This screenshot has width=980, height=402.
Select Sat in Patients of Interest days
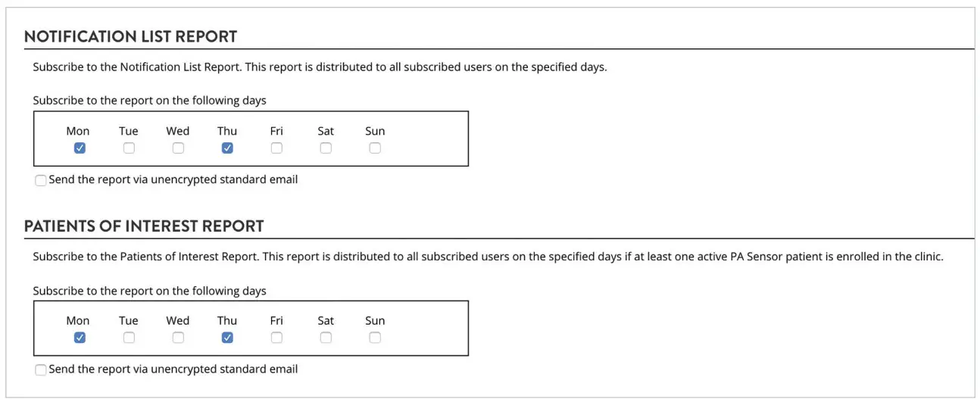pos(326,338)
